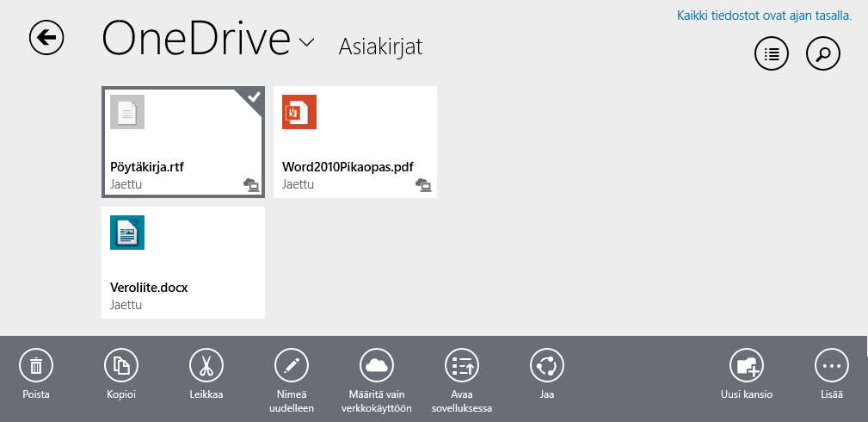Create new folder with Uusi kansio icon
This screenshot has height=422, width=868.
pos(747,366)
